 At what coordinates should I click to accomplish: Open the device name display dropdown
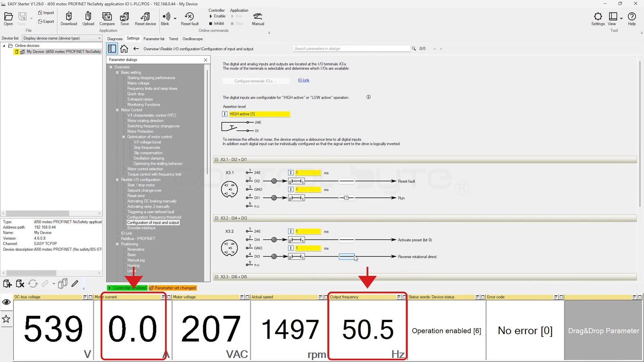pyautogui.click(x=62, y=38)
